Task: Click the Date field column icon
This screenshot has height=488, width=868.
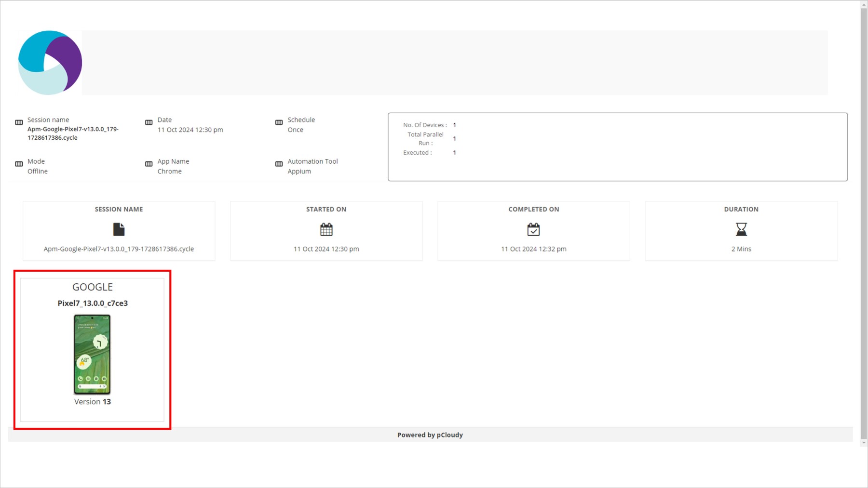Action: coord(149,122)
